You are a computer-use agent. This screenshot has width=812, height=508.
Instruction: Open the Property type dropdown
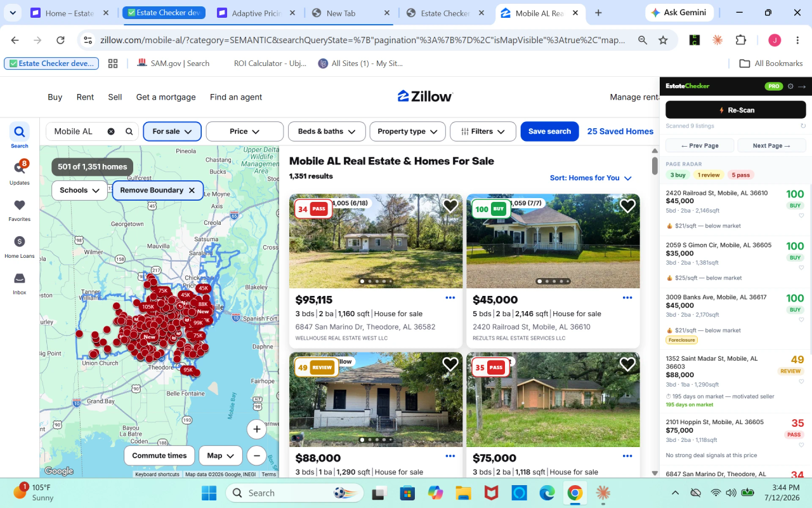(x=408, y=131)
